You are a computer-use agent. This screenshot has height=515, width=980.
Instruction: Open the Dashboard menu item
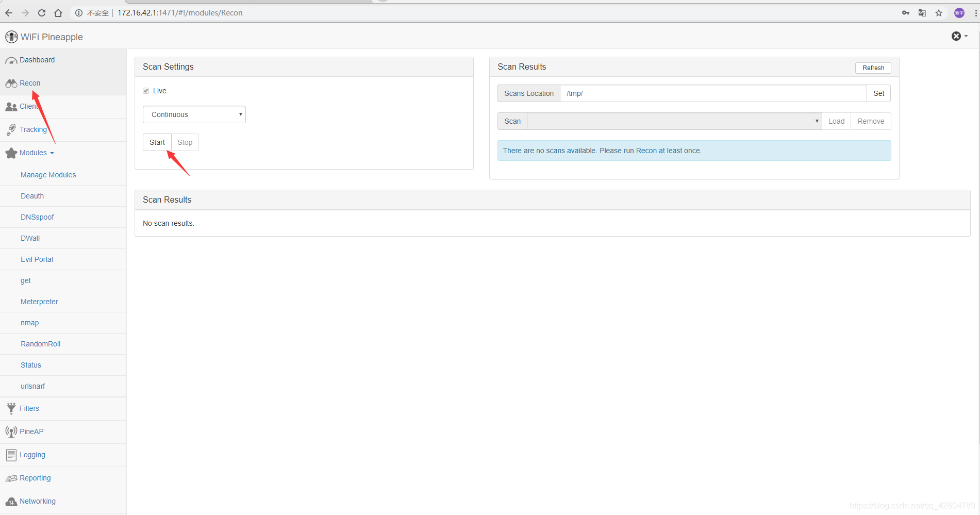click(x=37, y=60)
